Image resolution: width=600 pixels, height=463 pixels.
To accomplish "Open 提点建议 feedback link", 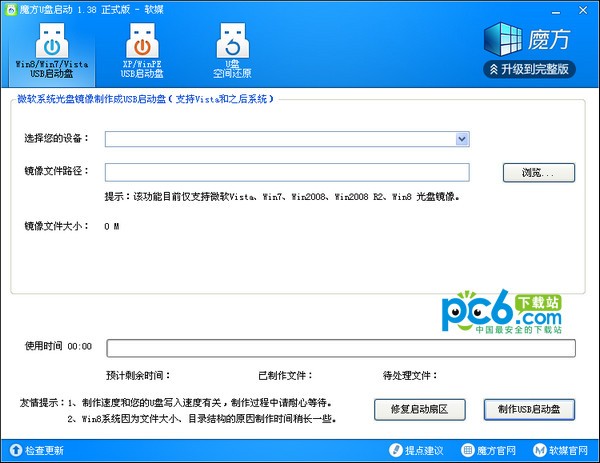I will 416,450.
